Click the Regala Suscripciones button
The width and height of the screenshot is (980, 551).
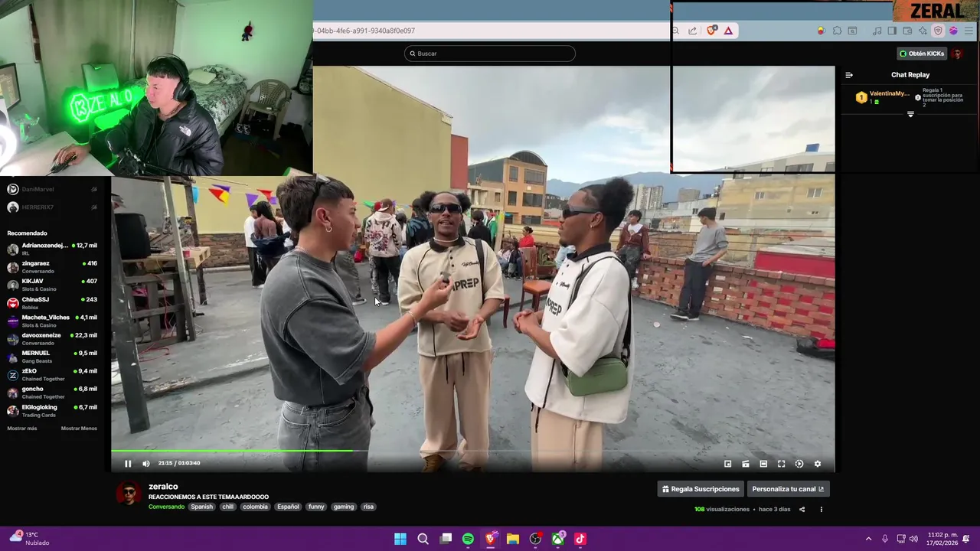click(x=701, y=489)
